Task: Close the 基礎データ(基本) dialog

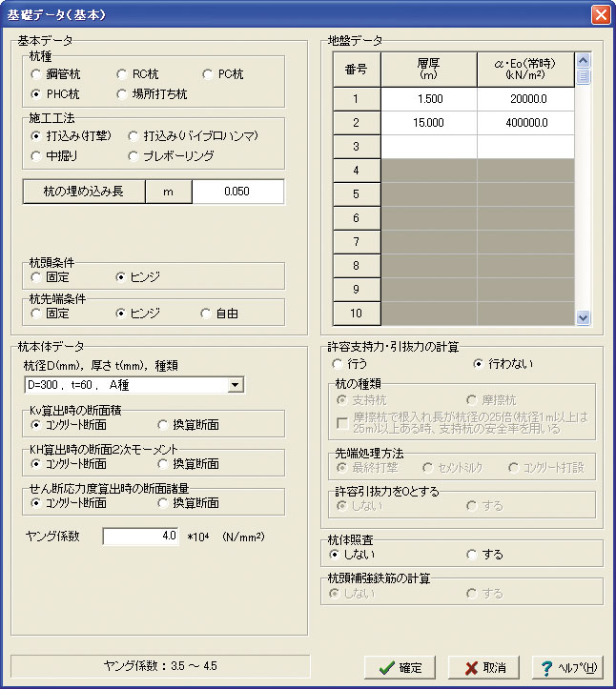Action: [601, 14]
